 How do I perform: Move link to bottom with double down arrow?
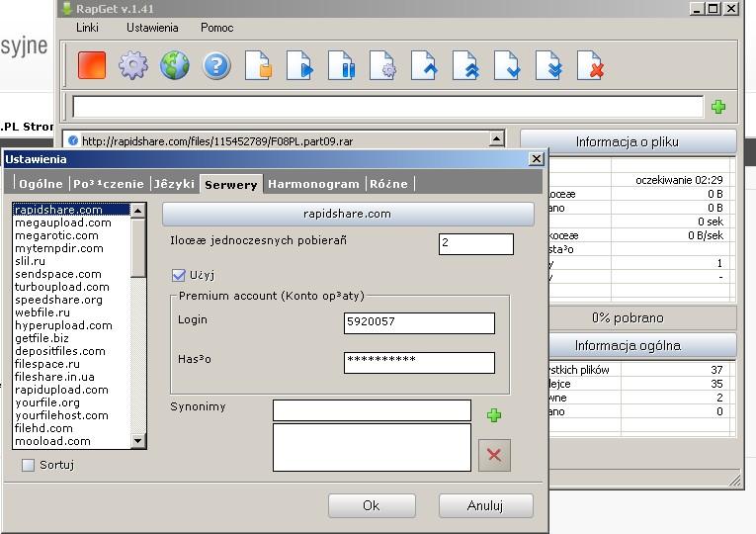548,65
